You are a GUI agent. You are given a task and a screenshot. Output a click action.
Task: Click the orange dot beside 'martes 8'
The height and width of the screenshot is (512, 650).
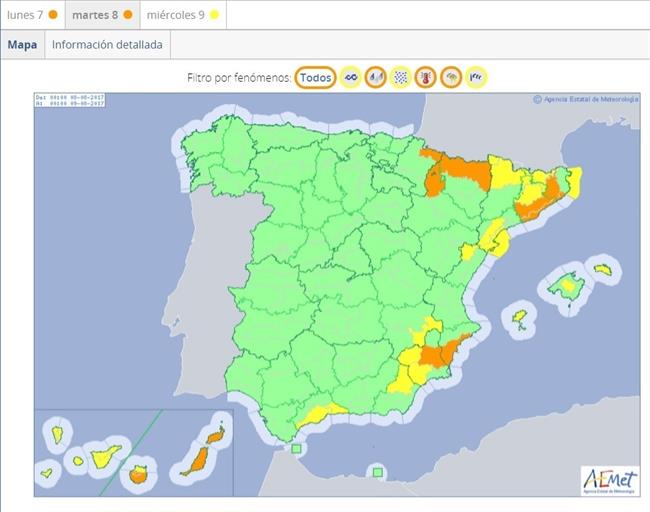pyautogui.click(x=128, y=15)
